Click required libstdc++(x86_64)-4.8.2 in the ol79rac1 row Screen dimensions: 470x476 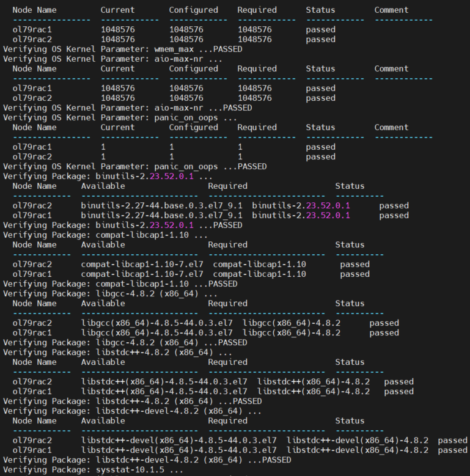[314, 392]
